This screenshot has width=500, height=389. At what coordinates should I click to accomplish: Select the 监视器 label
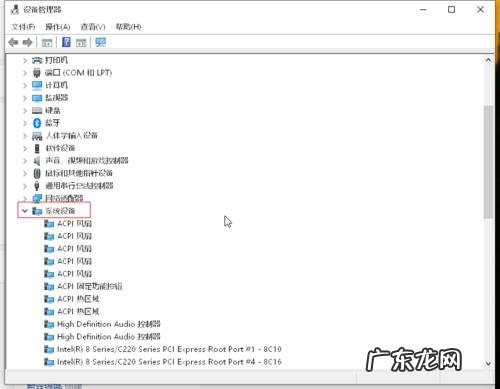point(56,98)
